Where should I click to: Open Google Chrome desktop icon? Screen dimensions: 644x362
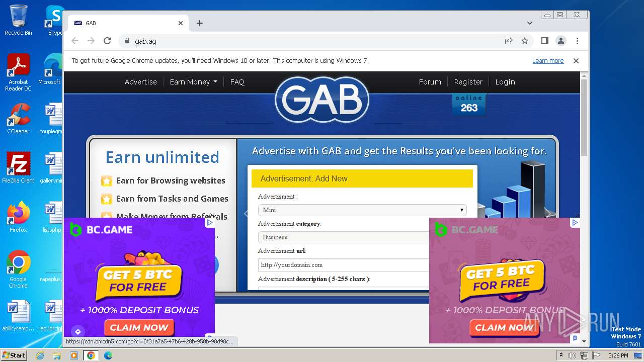click(18, 269)
